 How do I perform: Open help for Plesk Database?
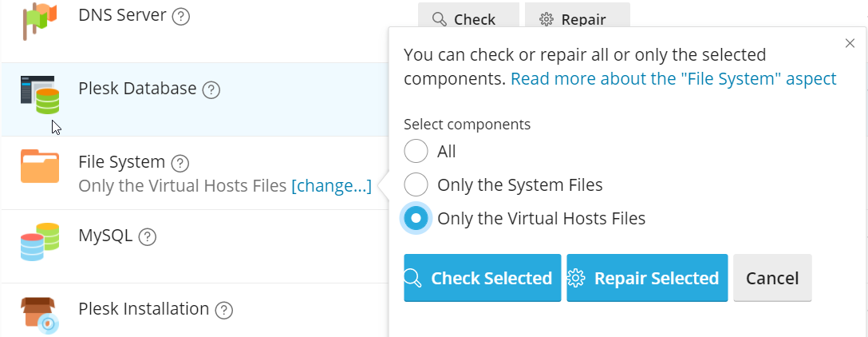pyautogui.click(x=211, y=89)
